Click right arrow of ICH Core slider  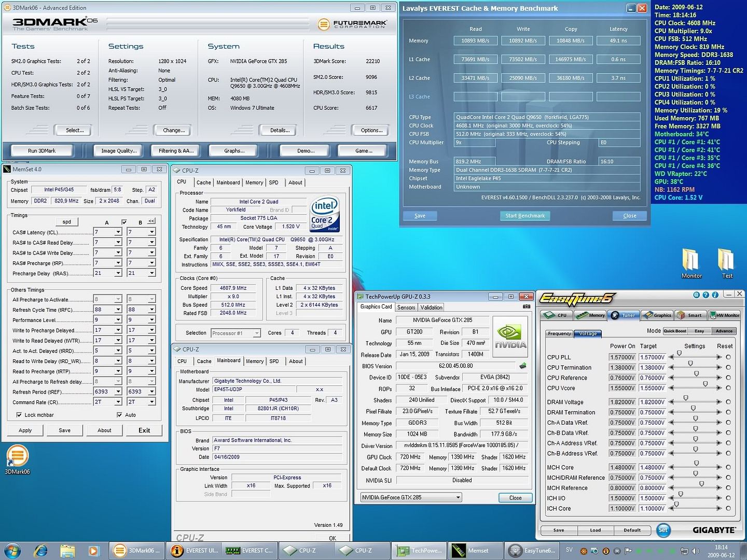[x=719, y=509]
